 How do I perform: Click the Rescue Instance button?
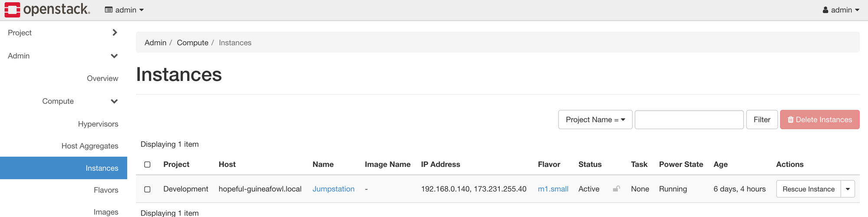[809, 189]
